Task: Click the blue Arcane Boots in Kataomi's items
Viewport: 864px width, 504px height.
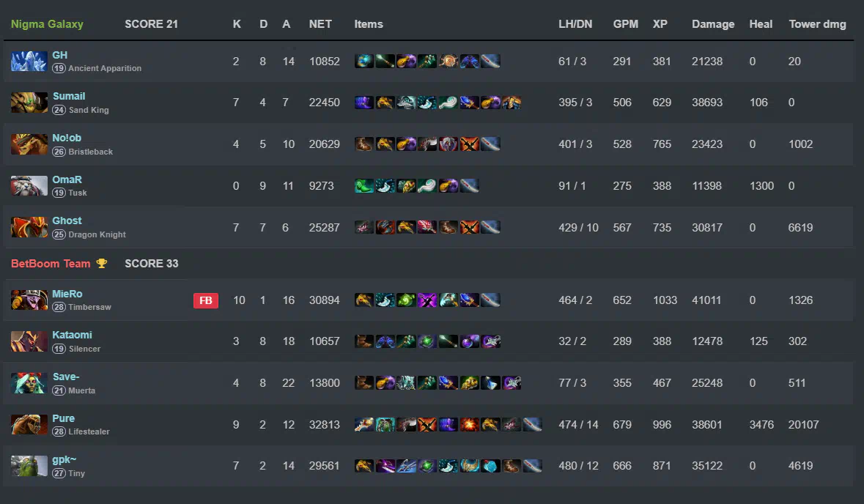Action: (385, 341)
